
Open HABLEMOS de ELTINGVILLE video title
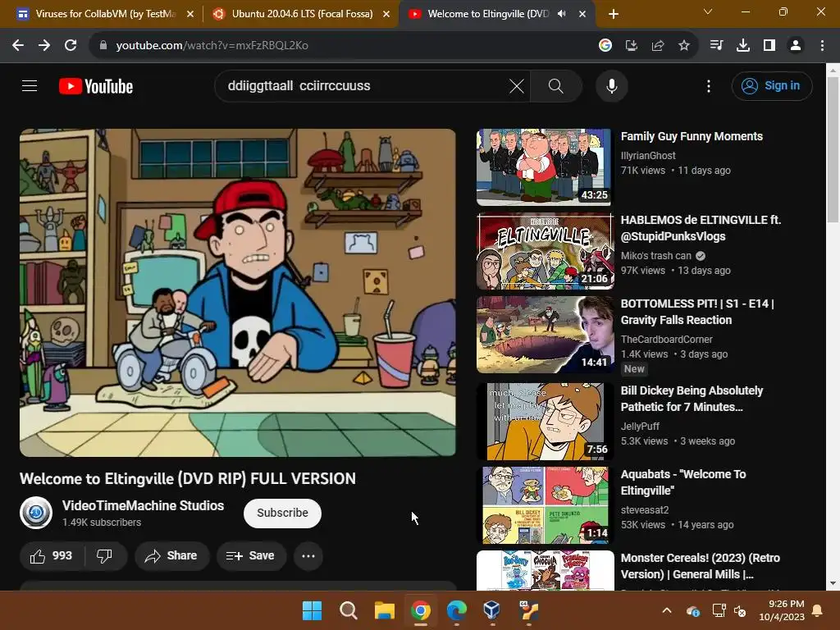(x=701, y=228)
